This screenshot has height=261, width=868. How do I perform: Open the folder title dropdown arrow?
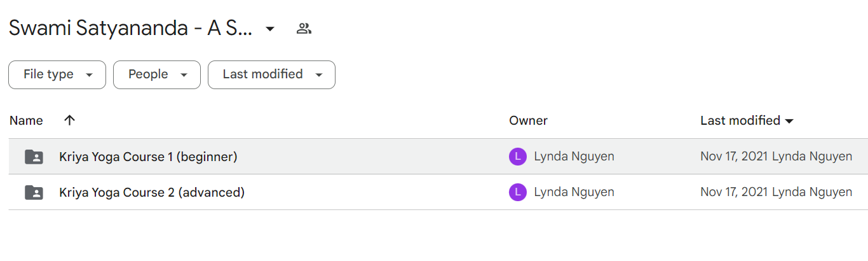[x=270, y=29]
